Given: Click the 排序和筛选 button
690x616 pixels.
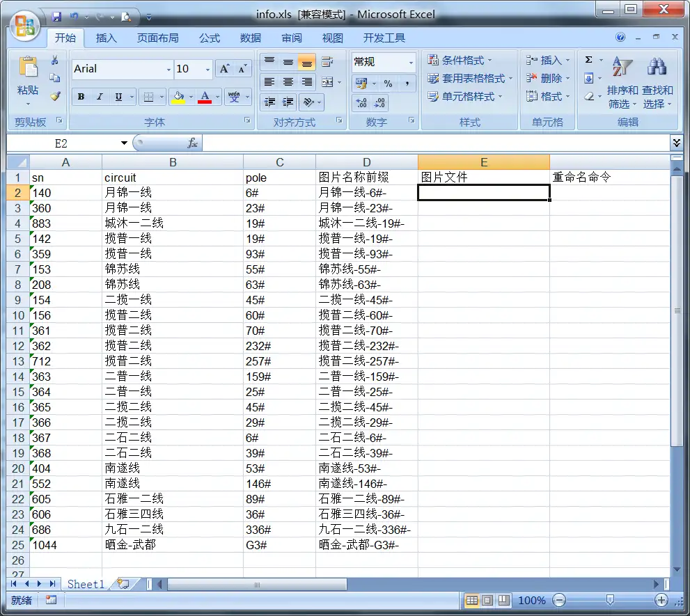Looking at the screenshot, I should (x=622, y=97).
